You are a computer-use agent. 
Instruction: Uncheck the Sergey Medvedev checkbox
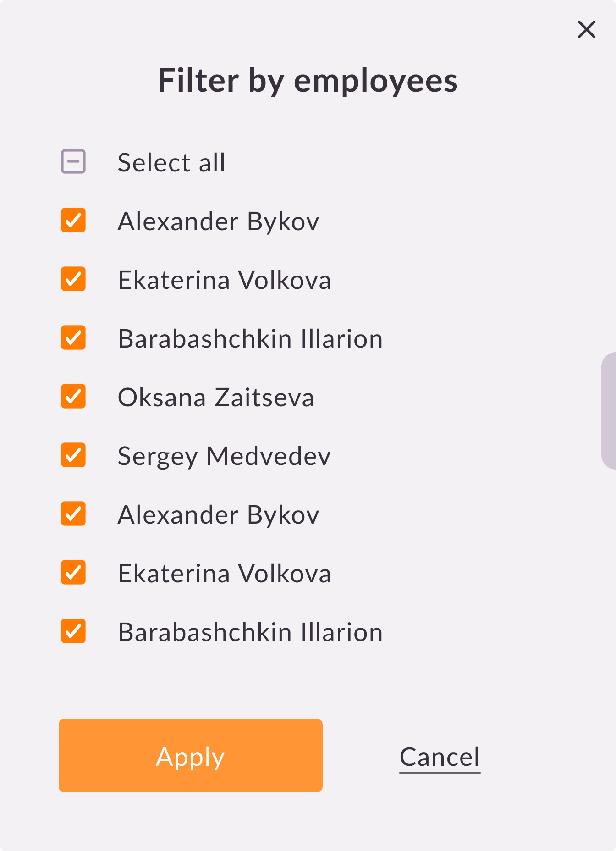(x=73, y=455)
